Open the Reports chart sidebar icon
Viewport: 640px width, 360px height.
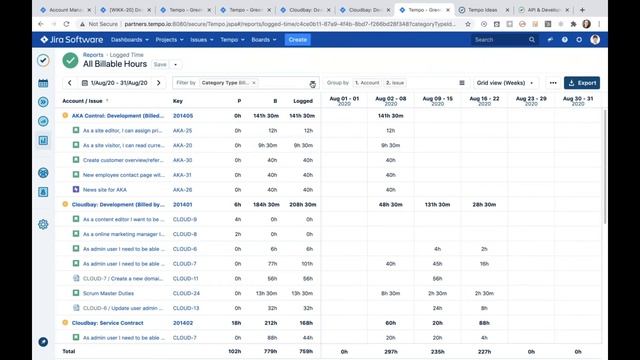click(43, 140)
